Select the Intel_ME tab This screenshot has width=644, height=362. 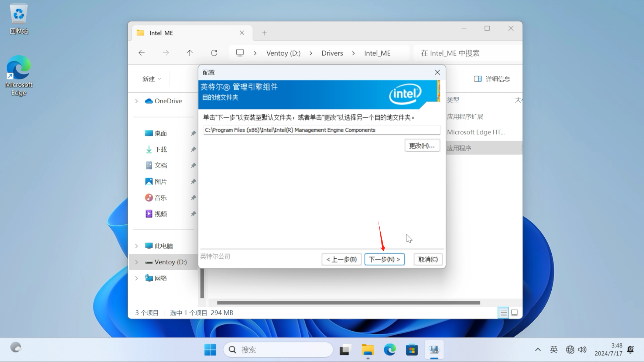click(x=192, y=33)
